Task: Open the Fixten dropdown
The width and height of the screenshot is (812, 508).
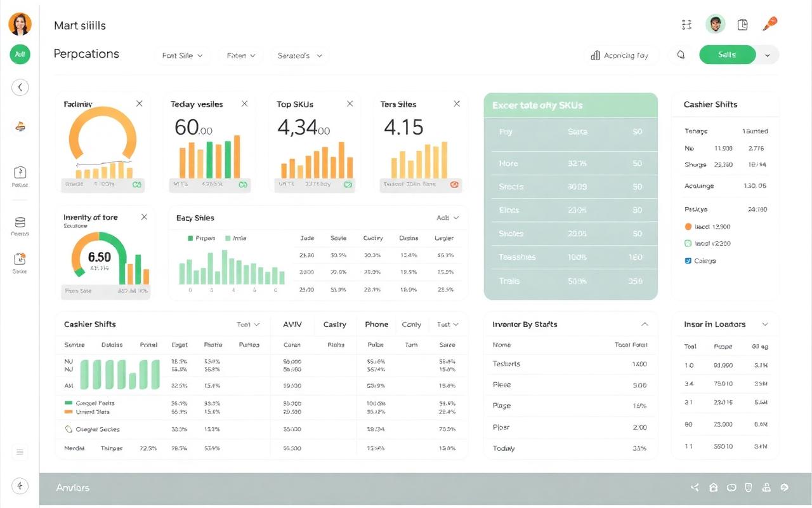Action: (241, 56)
